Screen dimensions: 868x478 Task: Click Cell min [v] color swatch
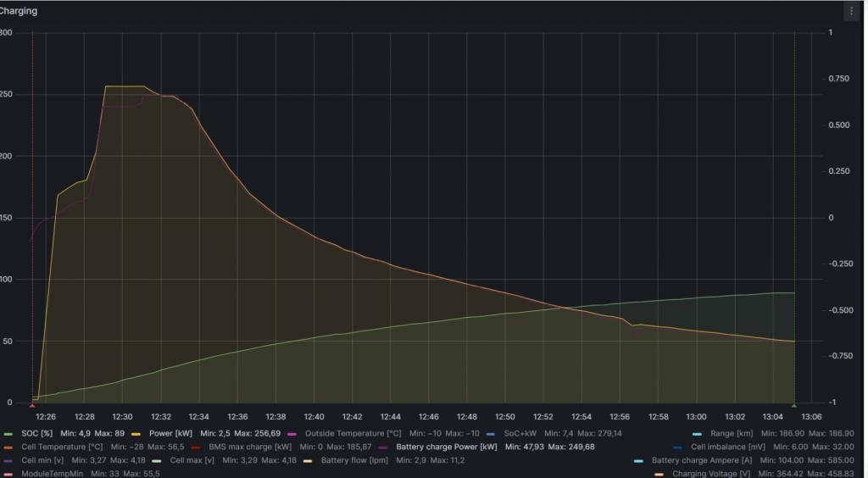point(9,460)
